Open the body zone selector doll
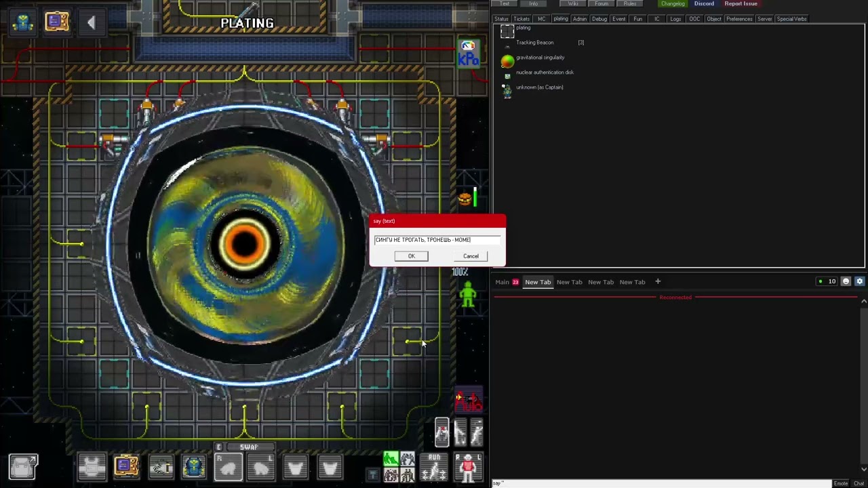Screen dimensions: 868x488 (468, 467)
